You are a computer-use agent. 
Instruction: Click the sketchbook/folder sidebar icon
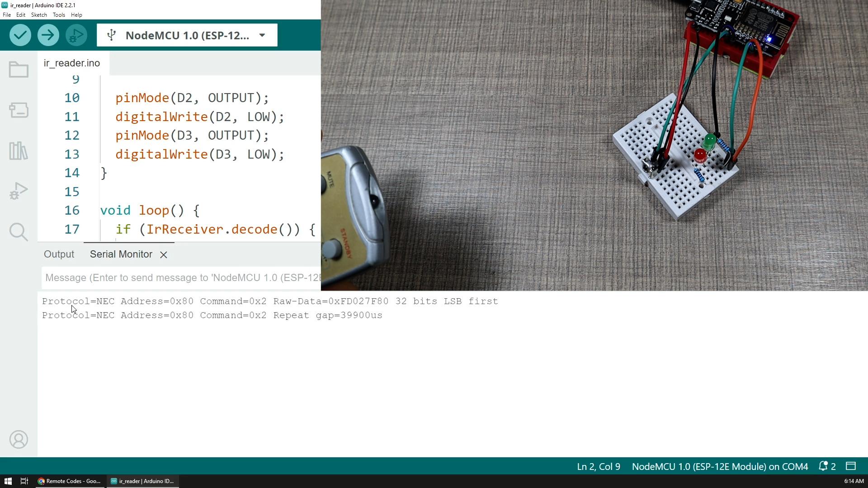(x=19, y=70)
